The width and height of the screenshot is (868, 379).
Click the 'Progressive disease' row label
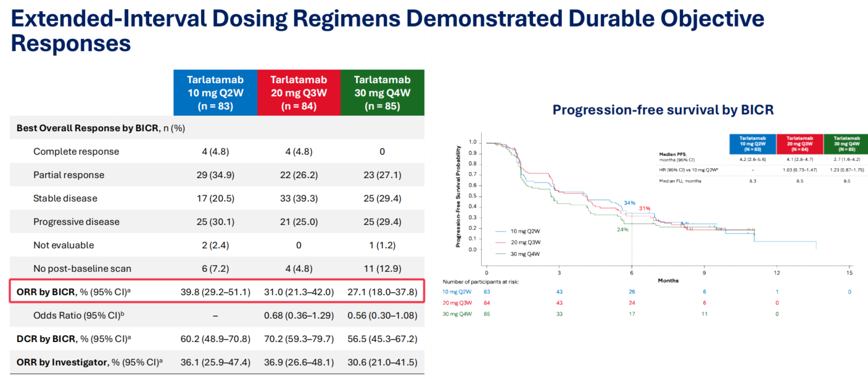pyautogui.click(x=76, y=222)
